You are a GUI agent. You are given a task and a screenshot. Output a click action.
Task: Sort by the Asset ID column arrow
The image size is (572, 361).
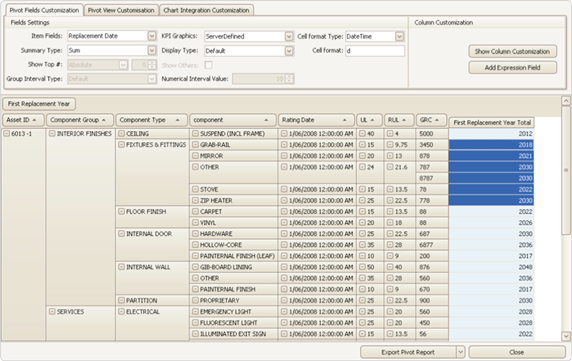pos(34,120)
